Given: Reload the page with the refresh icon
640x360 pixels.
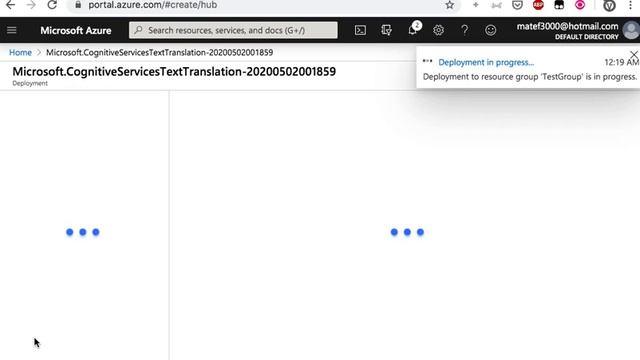Looking at the screenshot, I should (x=52, y=5).
